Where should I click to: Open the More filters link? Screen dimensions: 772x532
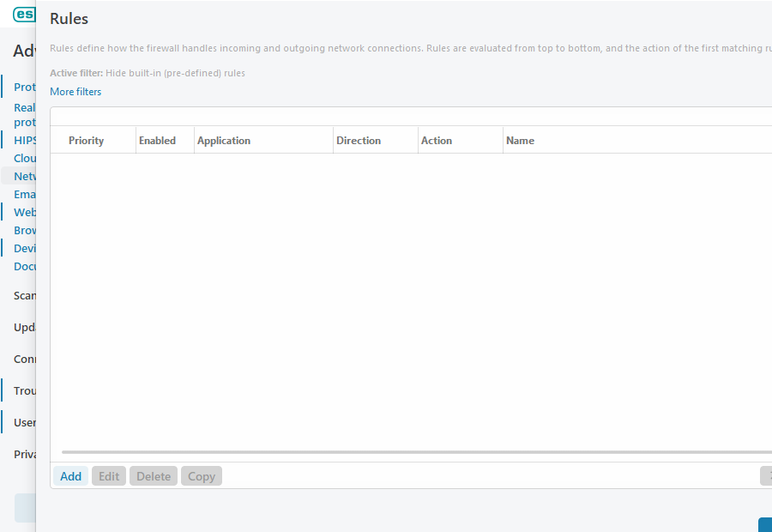(75, 92)
